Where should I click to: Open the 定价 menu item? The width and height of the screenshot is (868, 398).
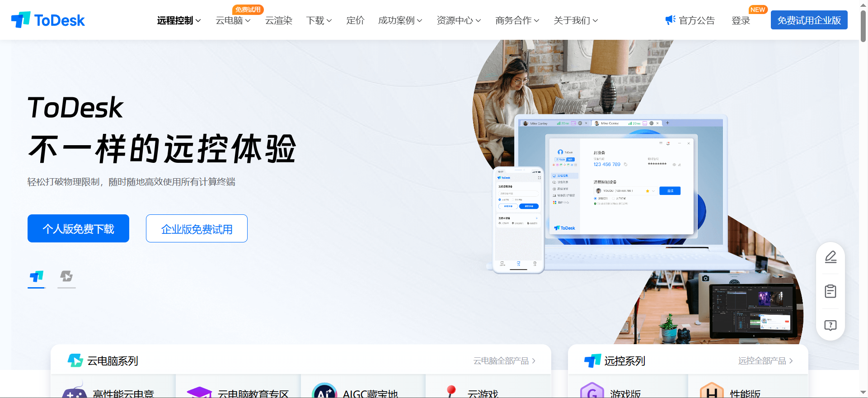coord(355,20)
